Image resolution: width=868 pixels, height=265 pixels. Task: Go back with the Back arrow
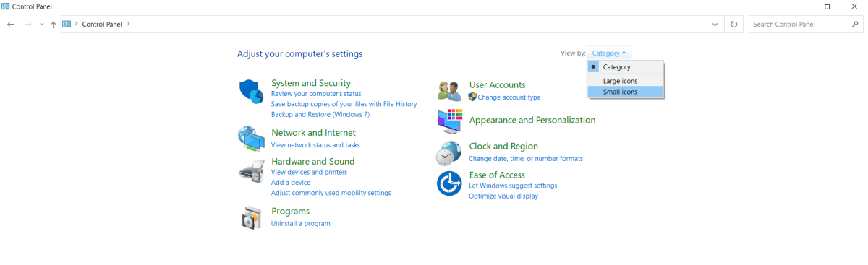[10, 24]
